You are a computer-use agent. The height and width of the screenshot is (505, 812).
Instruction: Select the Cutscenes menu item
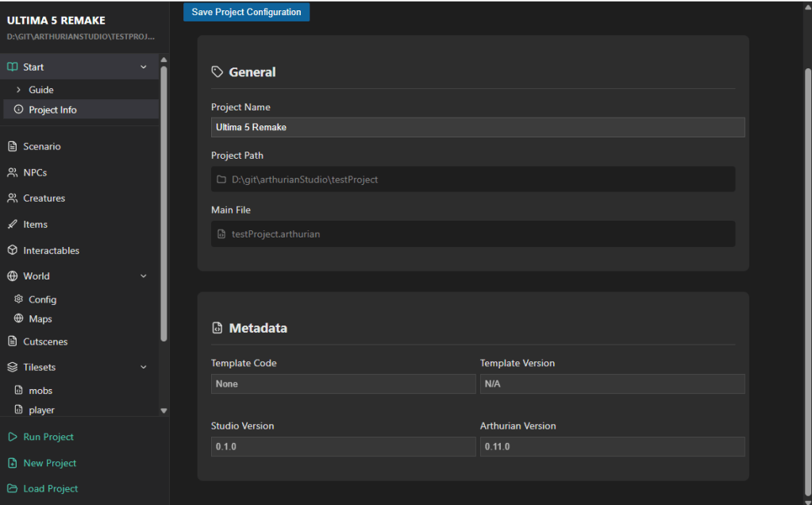point(81,341)
